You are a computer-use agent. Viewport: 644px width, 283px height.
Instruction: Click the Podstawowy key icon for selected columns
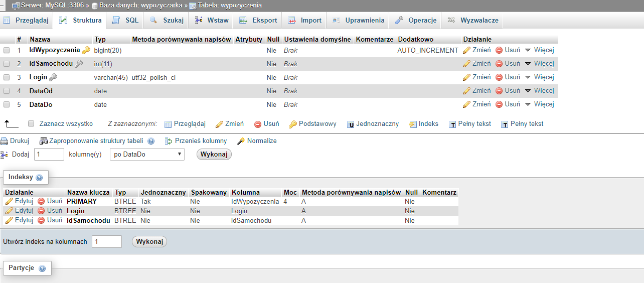tap(293, 124)
